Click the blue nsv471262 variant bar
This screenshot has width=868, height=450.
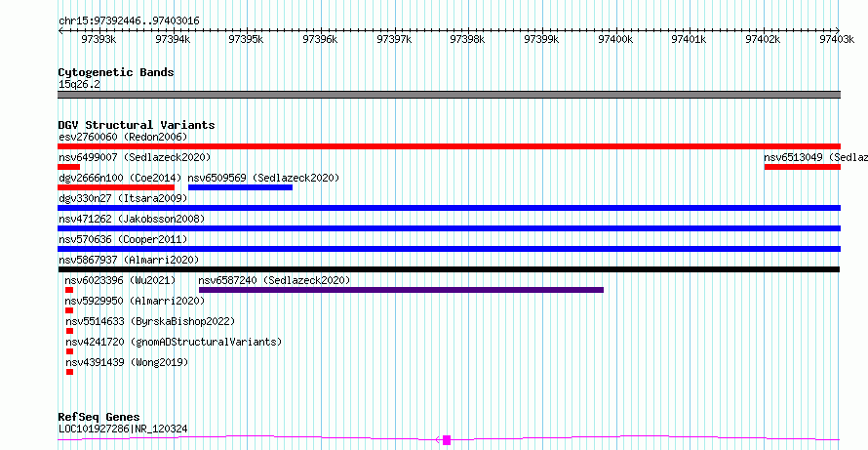point(449,228)
